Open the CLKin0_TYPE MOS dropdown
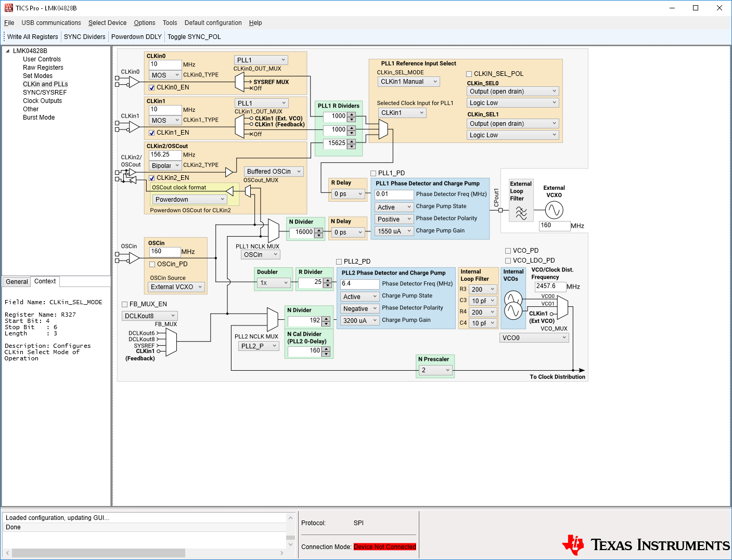The image size is (732, 560). point(165,75)
